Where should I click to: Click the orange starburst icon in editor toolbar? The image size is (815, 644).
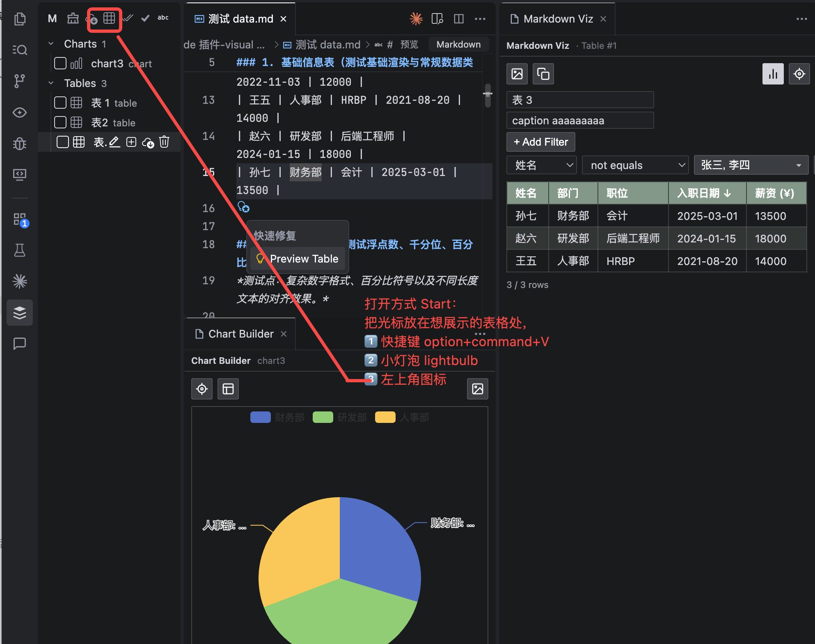(x=416, y=19)
